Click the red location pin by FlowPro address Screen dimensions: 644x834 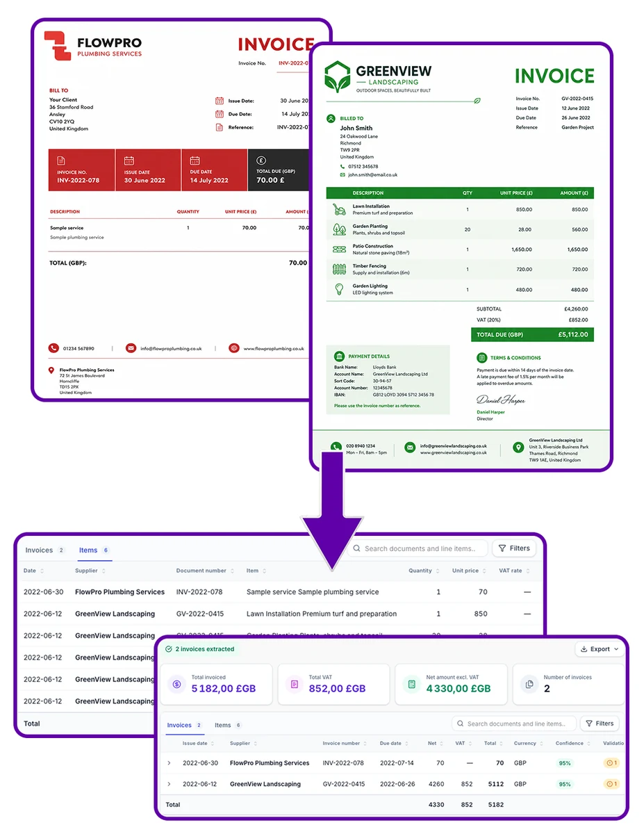point(52,371)
